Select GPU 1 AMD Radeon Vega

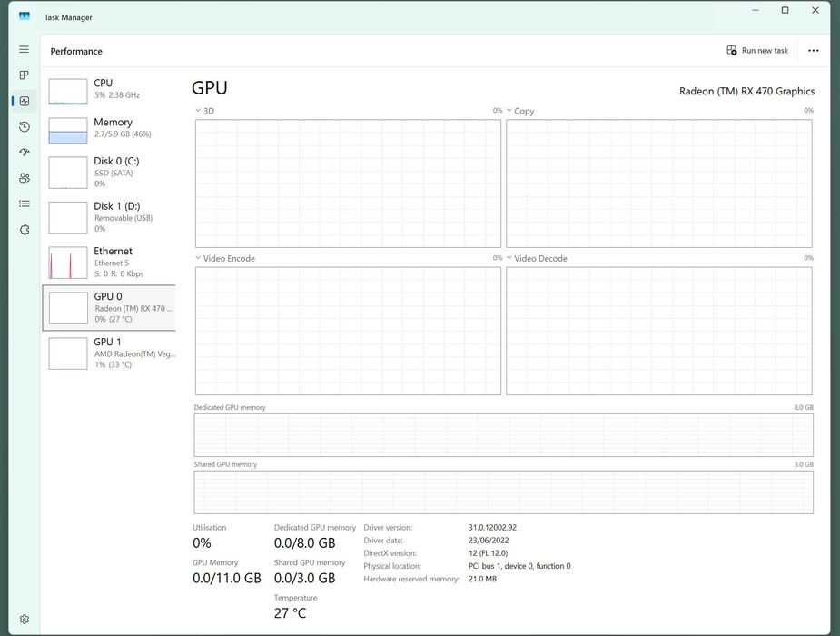[109, 353]
